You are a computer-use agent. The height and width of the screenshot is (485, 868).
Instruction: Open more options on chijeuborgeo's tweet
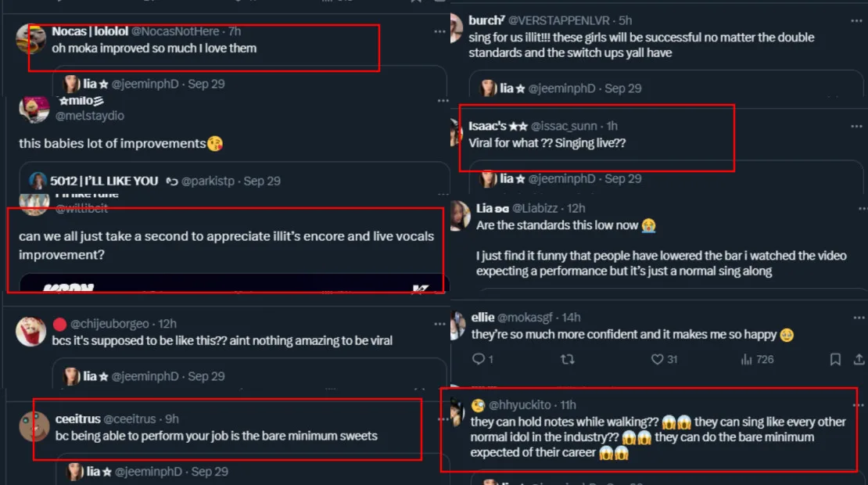point(440,324)
